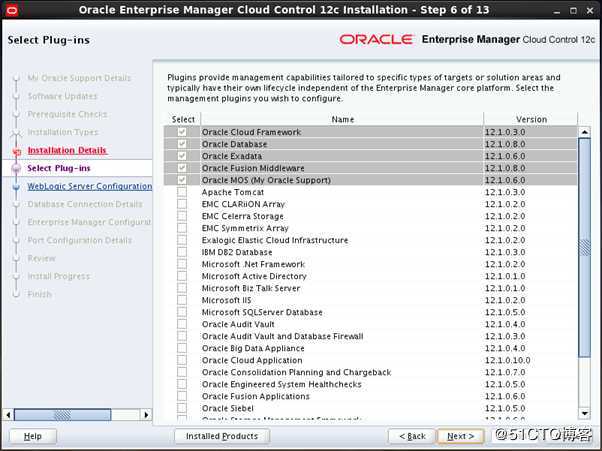Click the Microsoft IIS plug-in name
The height and width of the screenshot is (451, 602).
pos(227,300)
